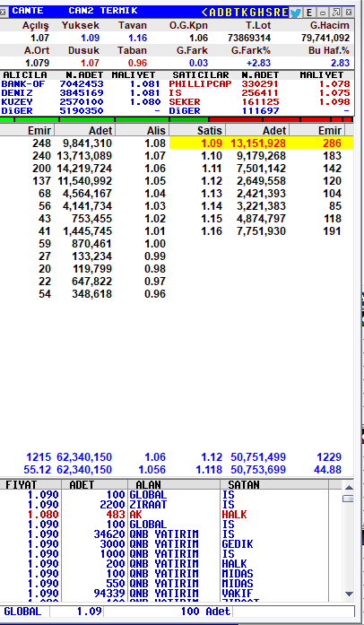Click the bid percentage value 55.12
Screen dimensions: 364x625
[x=37, y=470]
